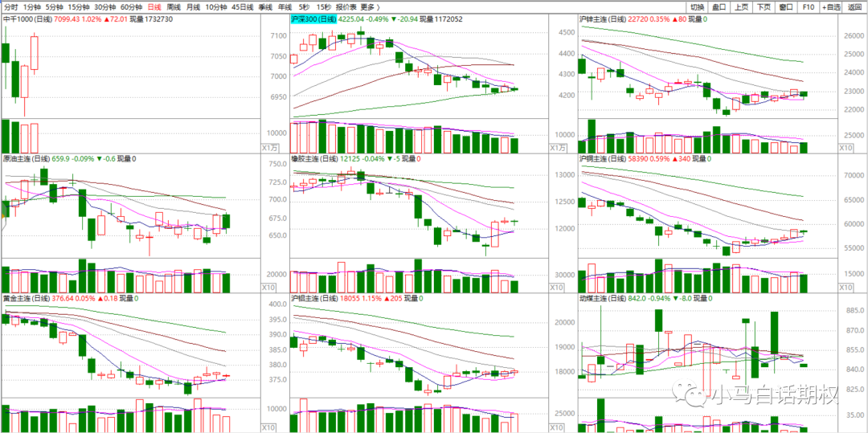
Task: Go to previous page with 上页
Action: pos(743,6)
